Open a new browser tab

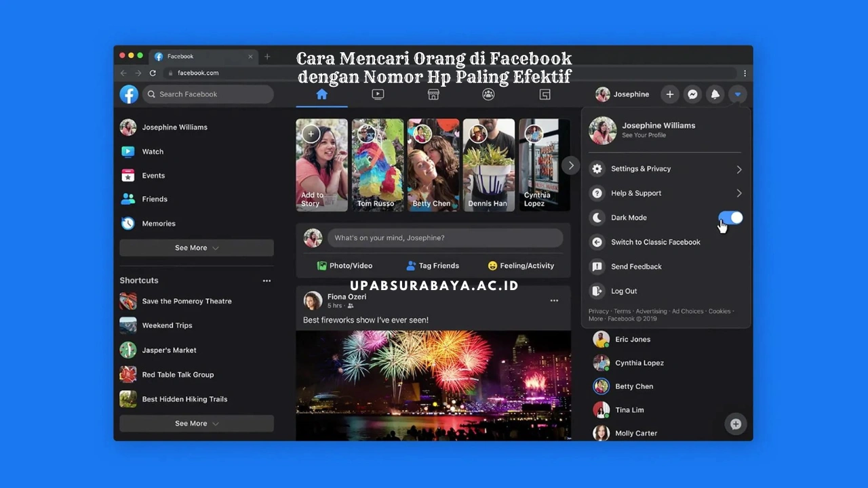click(267, 57)
